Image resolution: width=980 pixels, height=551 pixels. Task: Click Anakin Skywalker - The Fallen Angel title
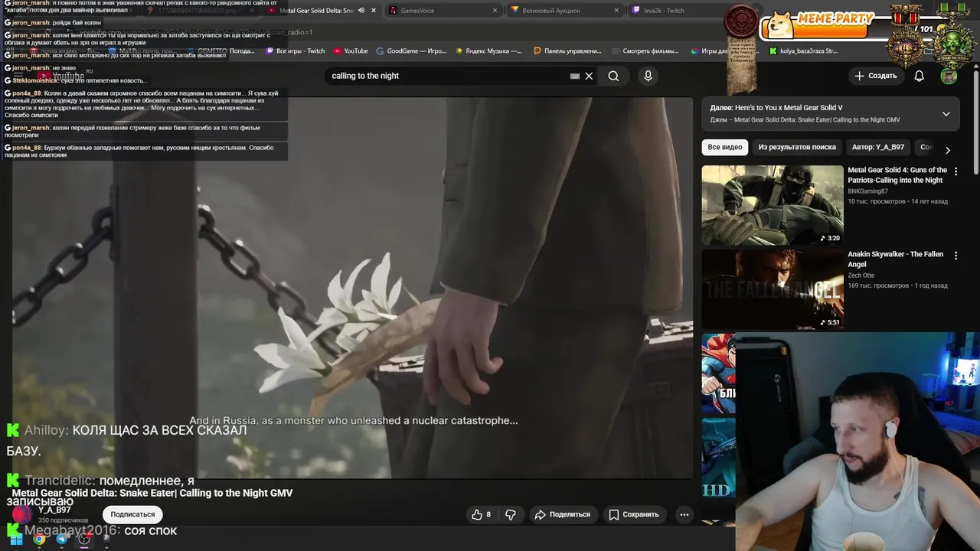[895, 259]
